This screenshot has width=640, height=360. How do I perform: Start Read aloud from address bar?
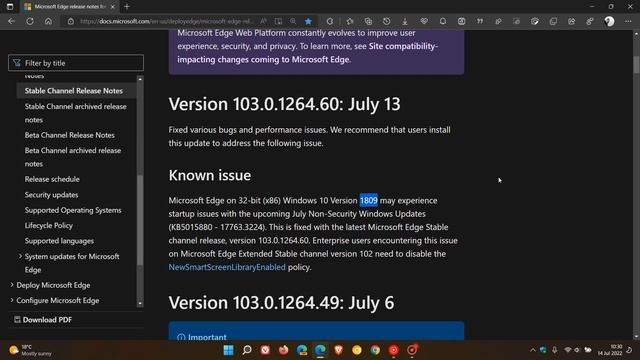pos(263,21)
